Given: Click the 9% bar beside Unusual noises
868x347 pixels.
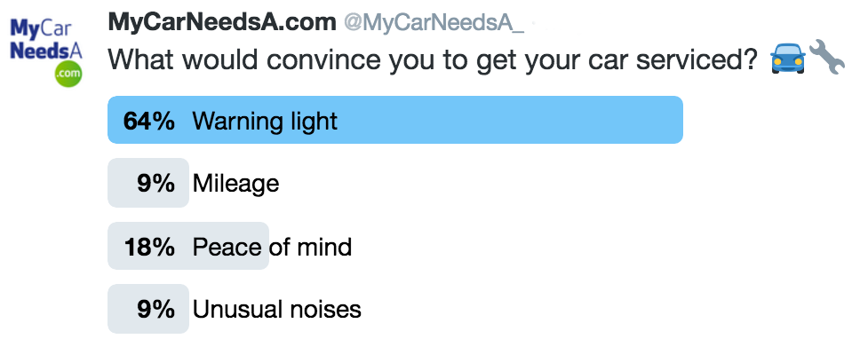Looking at the screenshot, I should pos(148,309).
